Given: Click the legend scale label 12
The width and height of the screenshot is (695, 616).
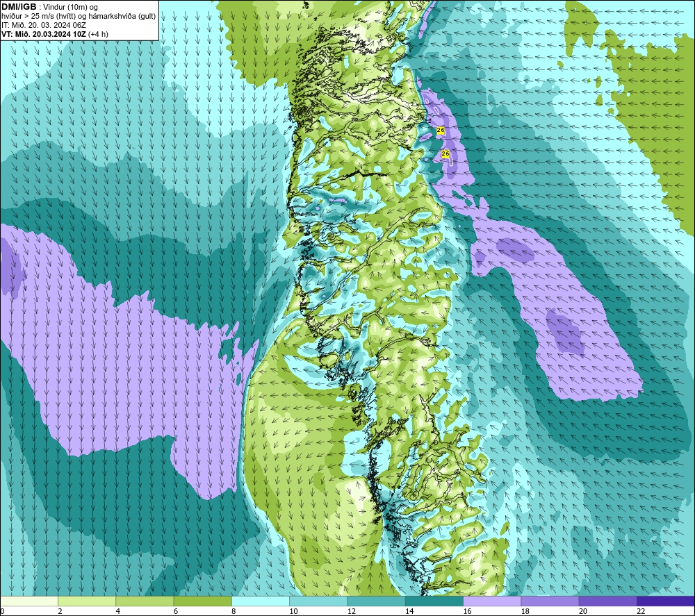Looking at the screenshot, I should tap(352, 612).
